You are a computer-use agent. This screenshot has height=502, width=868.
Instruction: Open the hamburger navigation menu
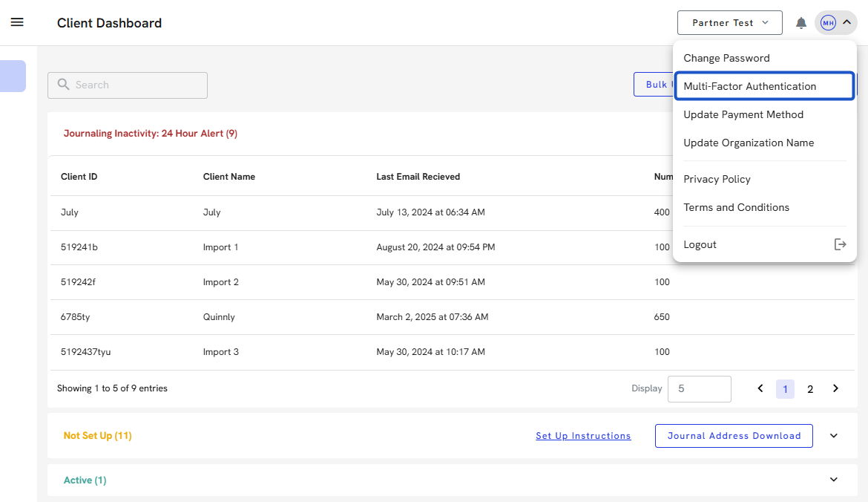[x=17, y=22]
